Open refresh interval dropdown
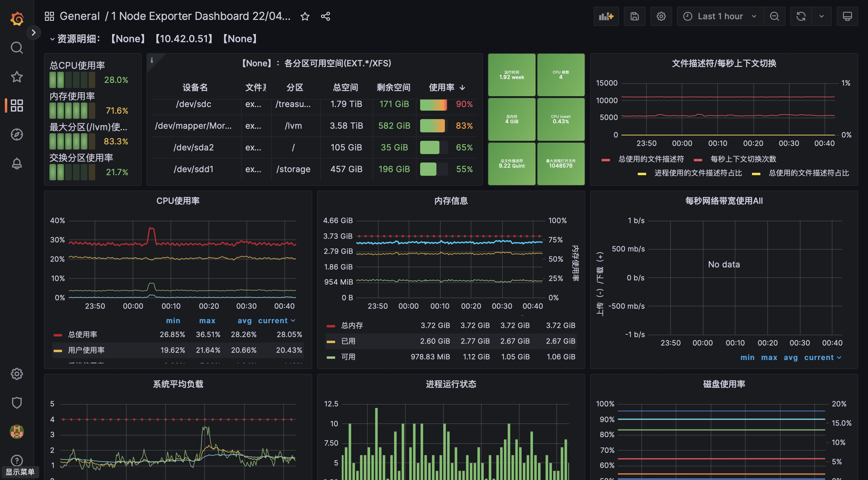This screenshot has height=480, width=868. pos(821,16)
